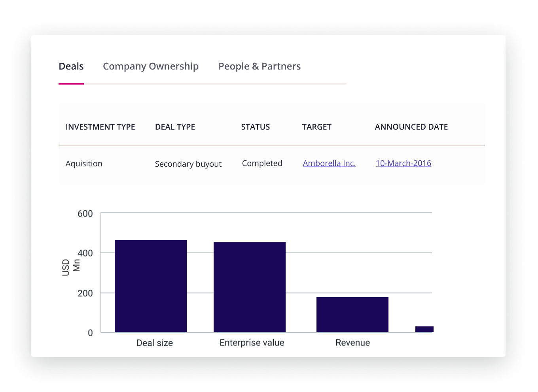Click the Secondary buyout deal type cell
Image resolution: width=538 pixels, height=392 pixels.
point(188,164)
